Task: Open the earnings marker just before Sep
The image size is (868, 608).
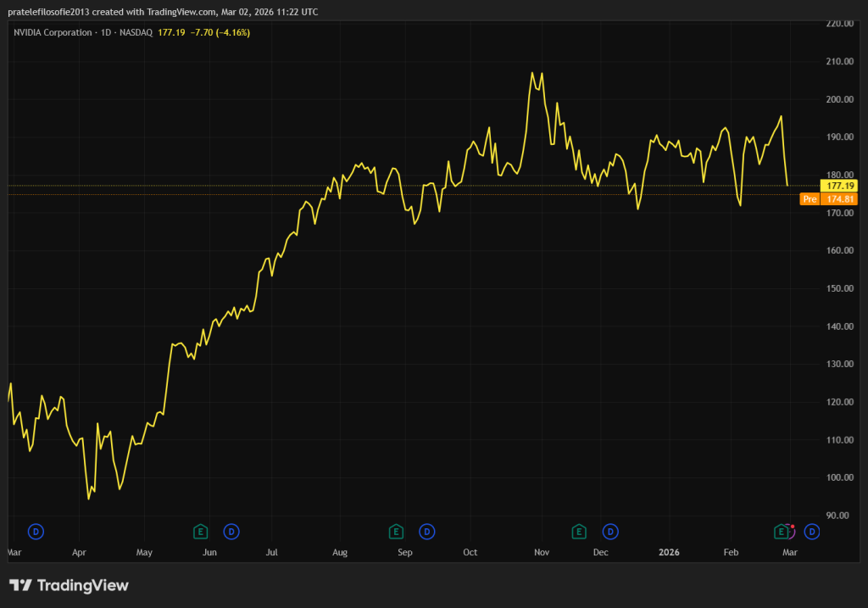Action: (x=396, y=532)
